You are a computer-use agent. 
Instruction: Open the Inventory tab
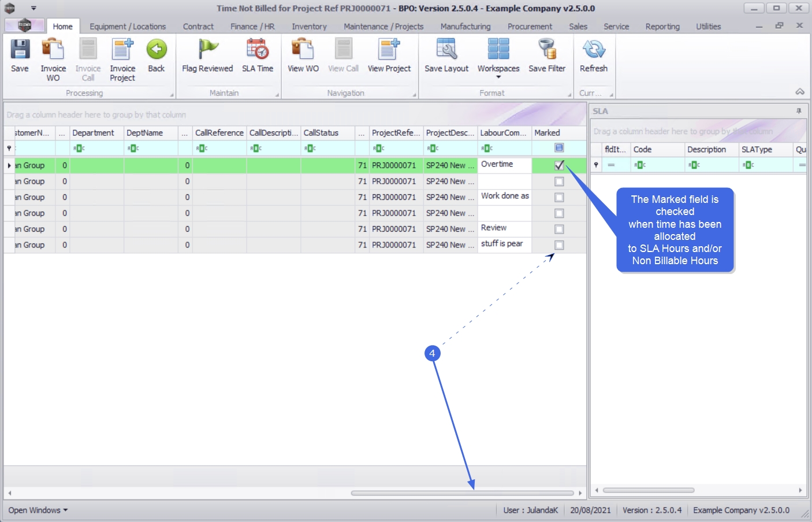point(309,27)
